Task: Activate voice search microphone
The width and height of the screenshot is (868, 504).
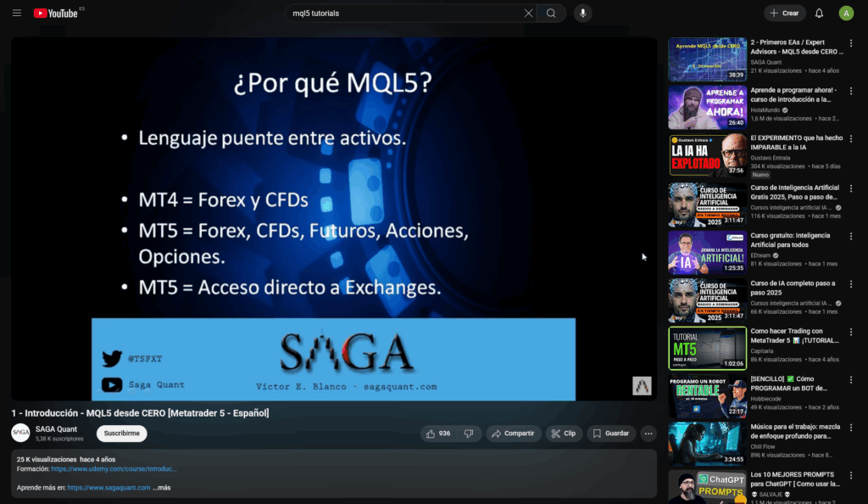Action: (582, 14)
